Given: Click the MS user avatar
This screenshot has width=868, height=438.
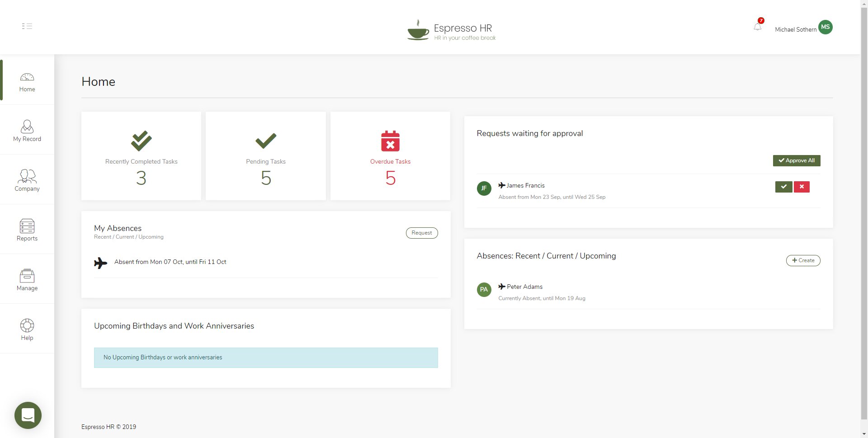Looking at the screenshot, I should (x=825, y=27).
